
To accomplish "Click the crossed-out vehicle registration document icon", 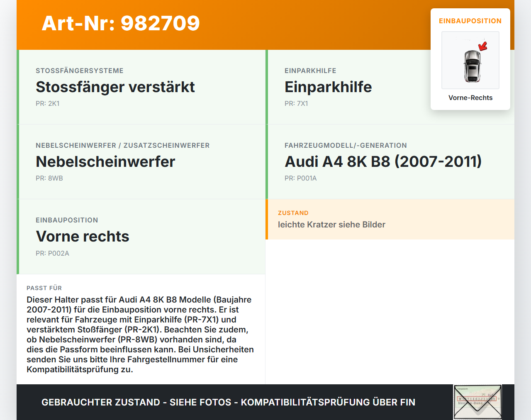I will (477, 402).
